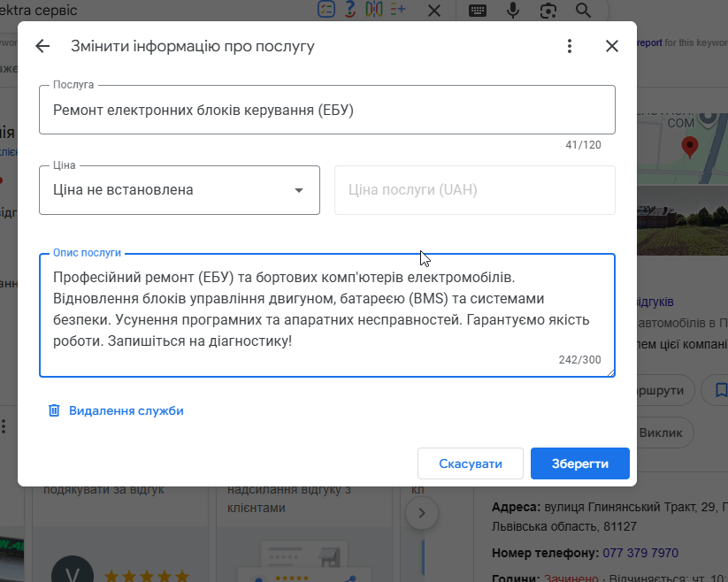
Task: Edit the Послуга service name field
Action: (327, 110)
